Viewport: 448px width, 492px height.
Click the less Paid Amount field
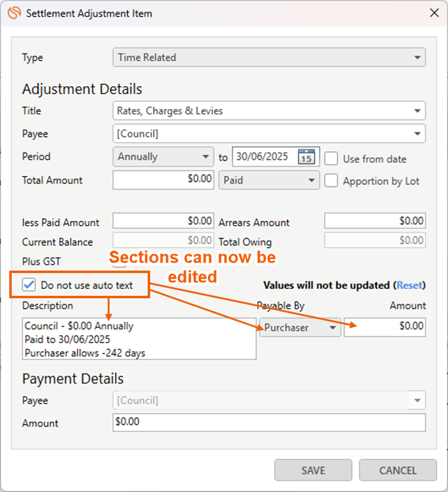click(164, 221)
